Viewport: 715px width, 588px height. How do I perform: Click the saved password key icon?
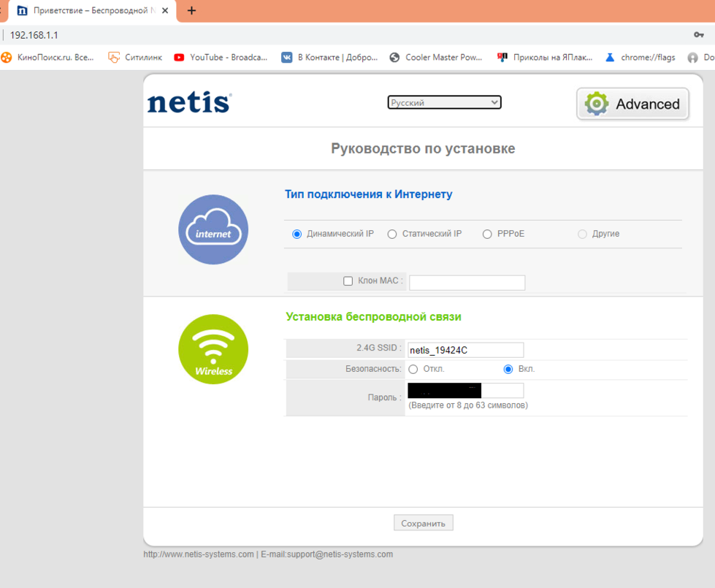click(x=698, y=35)
